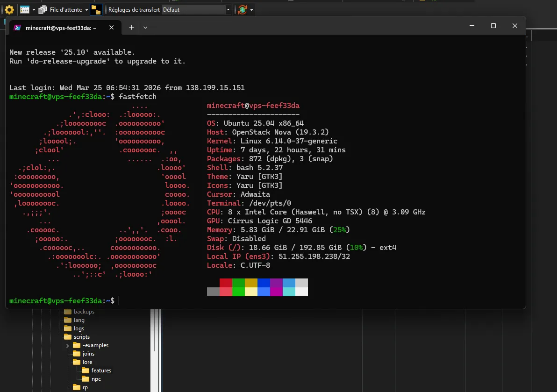Image resolution: width=557 pixels, height=392 pixels.
Task: Open a new terminal tab with plus
Action: 131,28
